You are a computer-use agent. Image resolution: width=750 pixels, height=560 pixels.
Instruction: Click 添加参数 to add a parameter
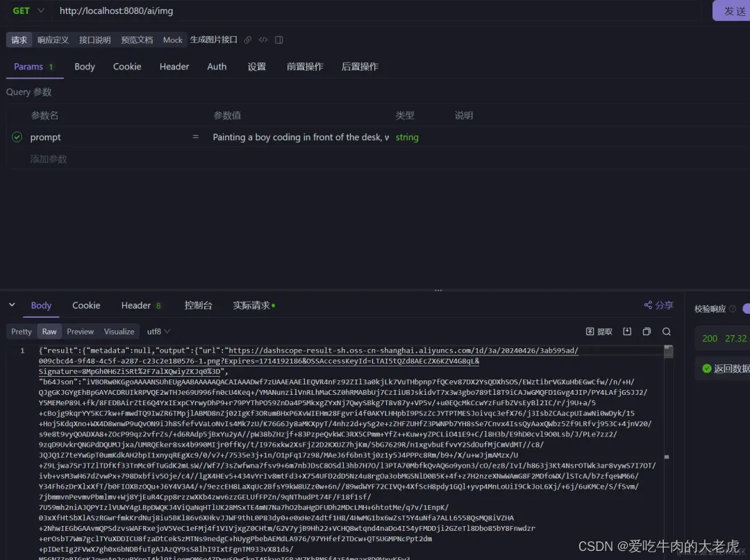(x=49, y=159)
